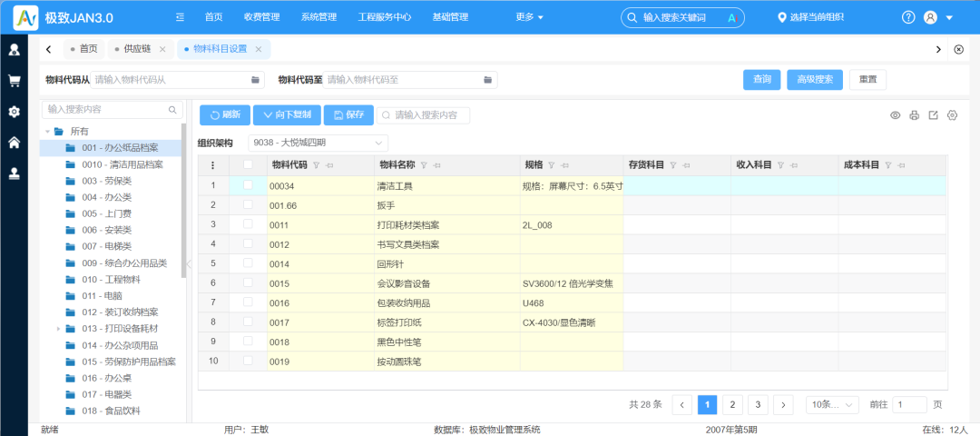Close the 供应链 tab
This screenshot has height=436, width=980.
(x=162, y=49)
